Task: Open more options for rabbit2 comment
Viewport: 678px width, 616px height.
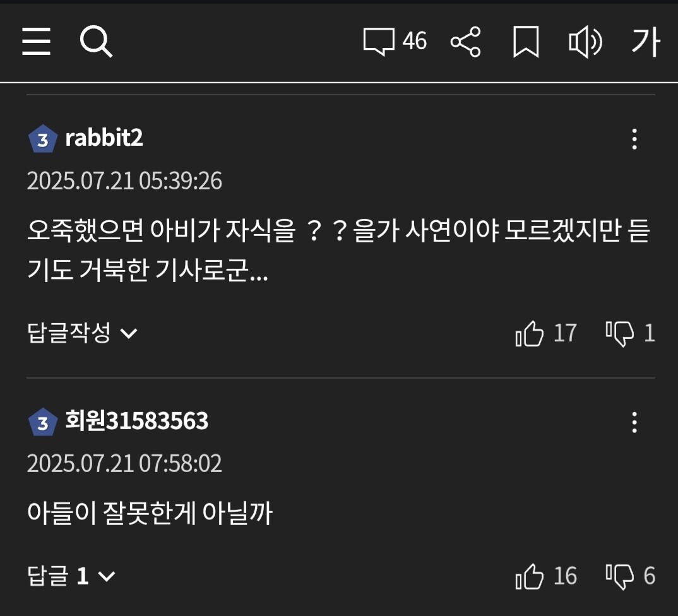Action: tap(634, 139)
